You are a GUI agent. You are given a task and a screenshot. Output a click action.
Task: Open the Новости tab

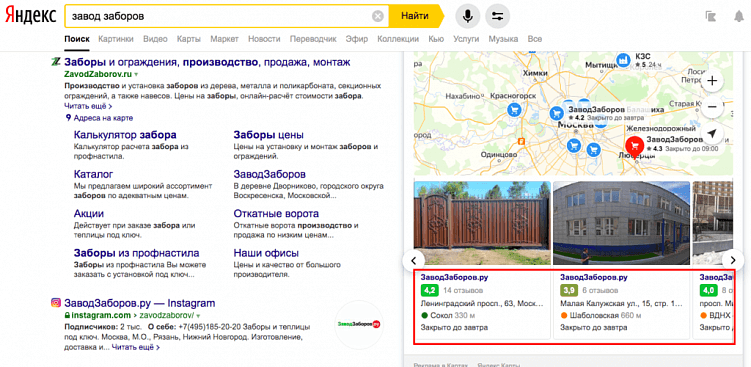pyautogui.click(x=264, y=39)
